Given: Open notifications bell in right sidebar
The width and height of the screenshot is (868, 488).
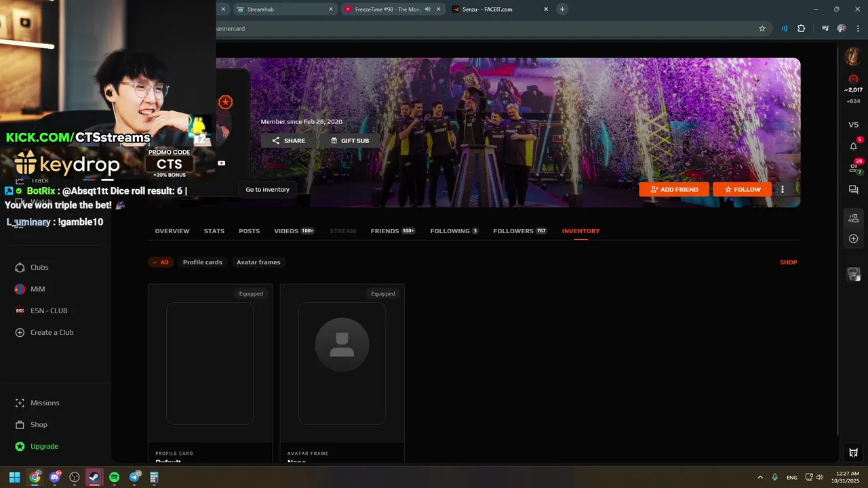Looking at the screenshot, I should pyautogui.click(x=854, y=146).
